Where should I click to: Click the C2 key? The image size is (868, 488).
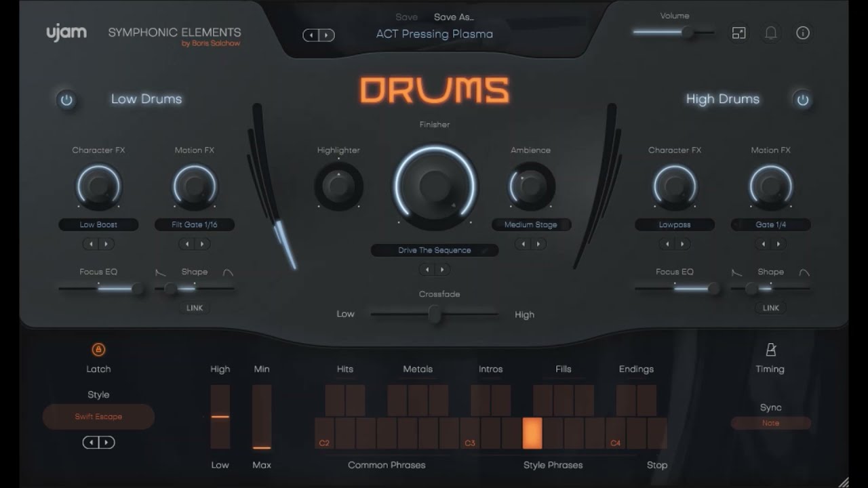pos(325,434)
